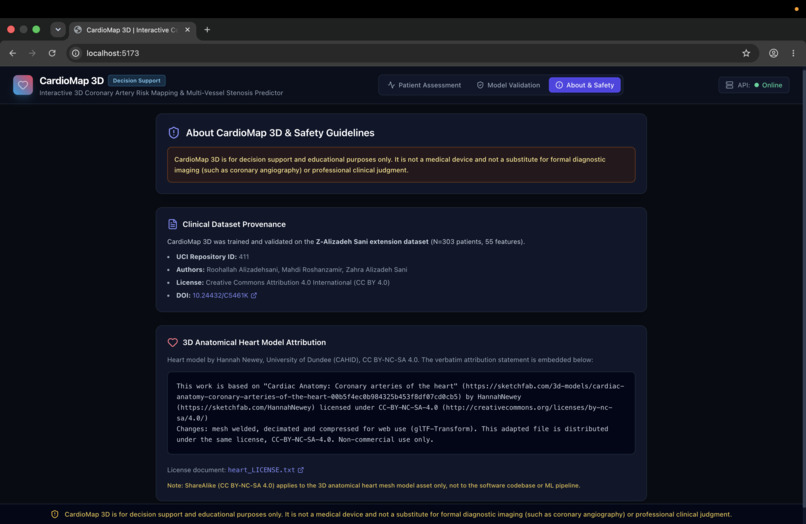Select the About & Safety tab
The height and width of the screenshot is (524, 806).
(x=585, y=85)
